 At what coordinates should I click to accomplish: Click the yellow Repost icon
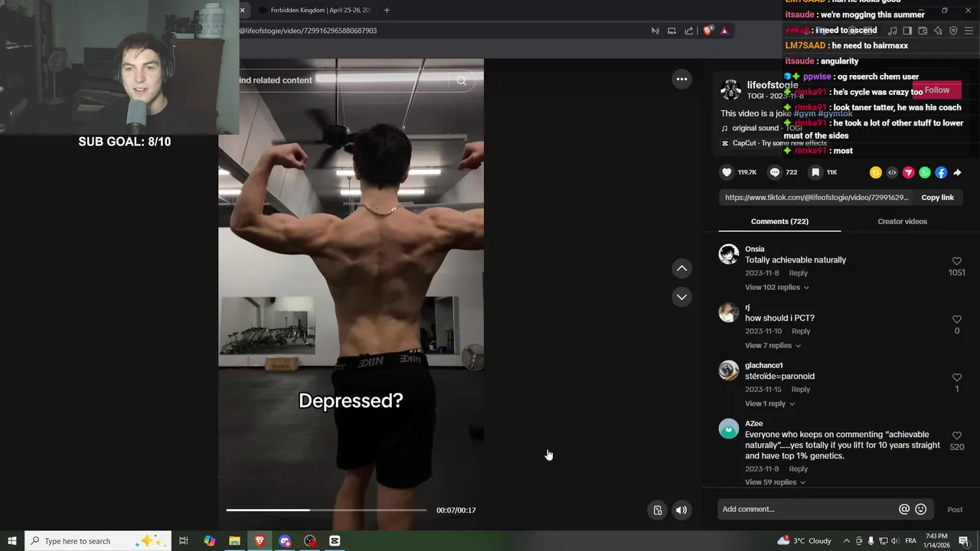pos(876,173)
